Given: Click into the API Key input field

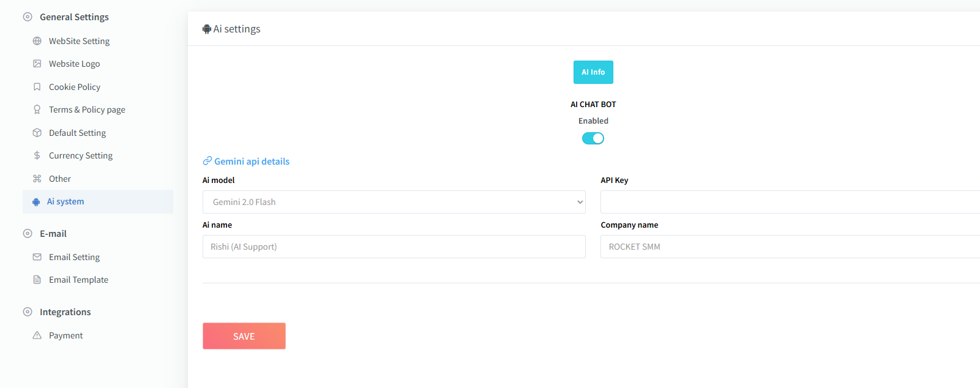Looking at the screenshot, I should 790,202.
